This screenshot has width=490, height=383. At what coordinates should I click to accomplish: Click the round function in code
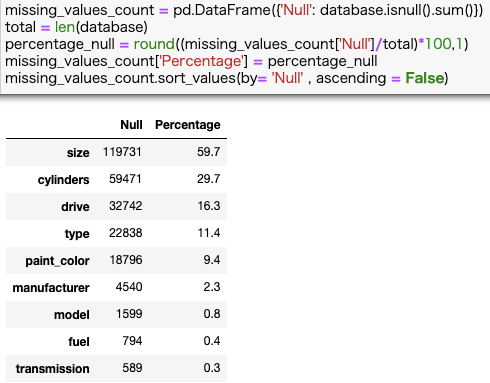(154, 44)
